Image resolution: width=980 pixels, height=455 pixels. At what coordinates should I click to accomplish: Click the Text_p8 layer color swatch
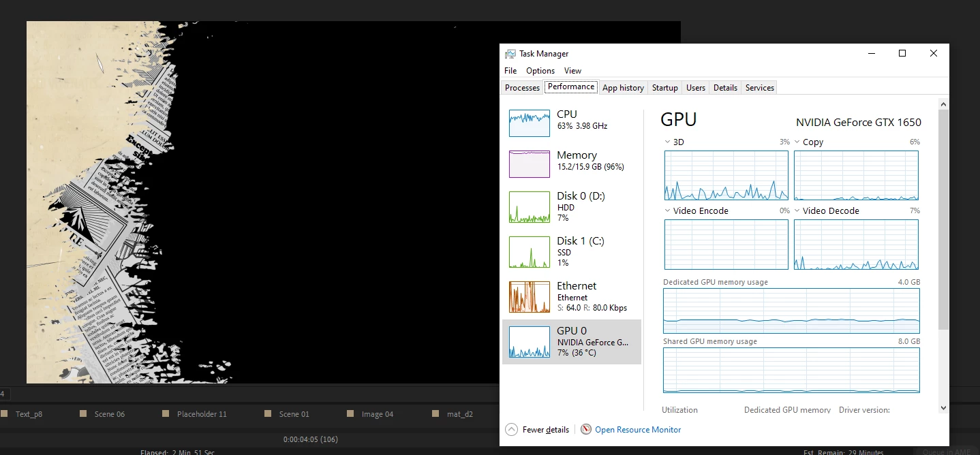[4, 413]
